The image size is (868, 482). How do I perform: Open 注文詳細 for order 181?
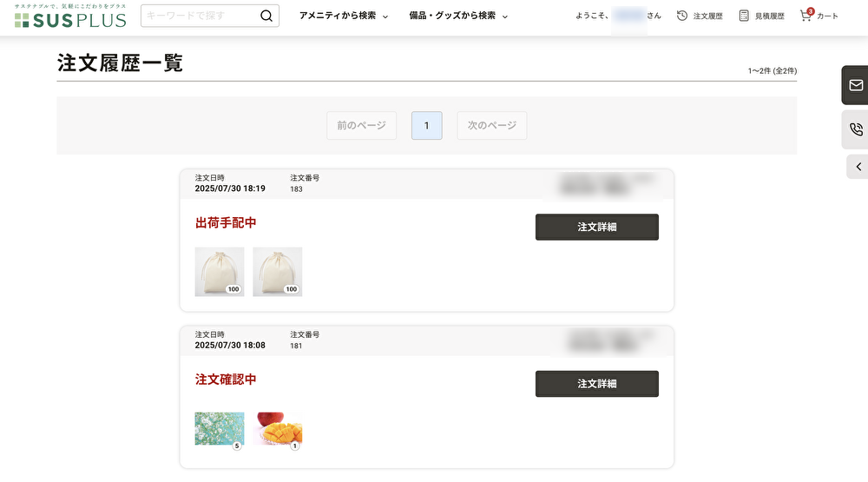pyautogui.click(x=596, y=384)
